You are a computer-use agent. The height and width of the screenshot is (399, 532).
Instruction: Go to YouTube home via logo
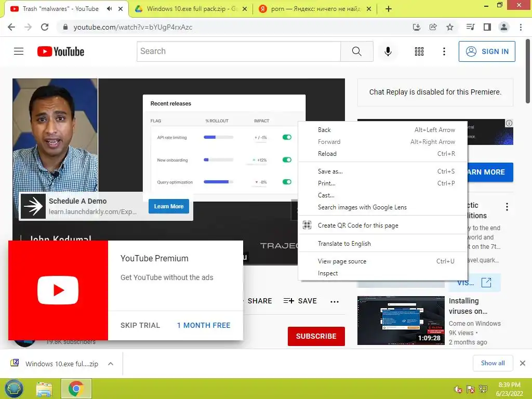click(x=61, y=51)
